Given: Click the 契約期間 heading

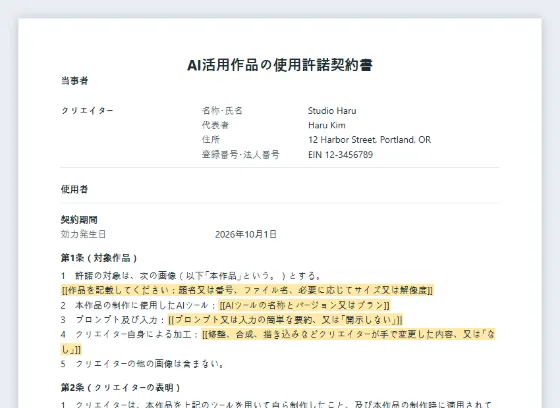Looking at the screenshot, I should (79, 220).
